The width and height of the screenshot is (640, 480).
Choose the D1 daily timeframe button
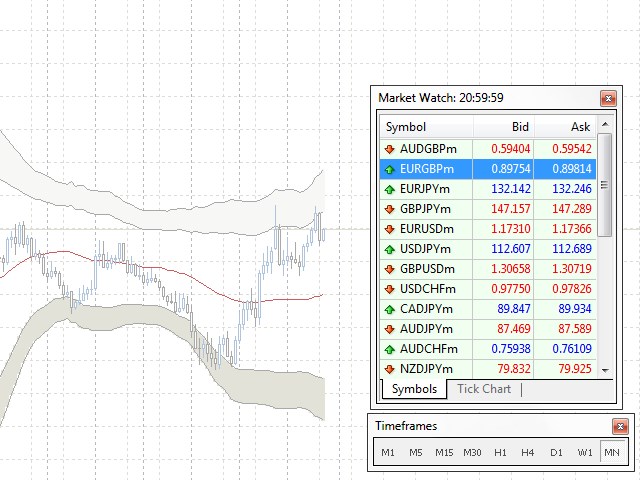tap(556, 453)
